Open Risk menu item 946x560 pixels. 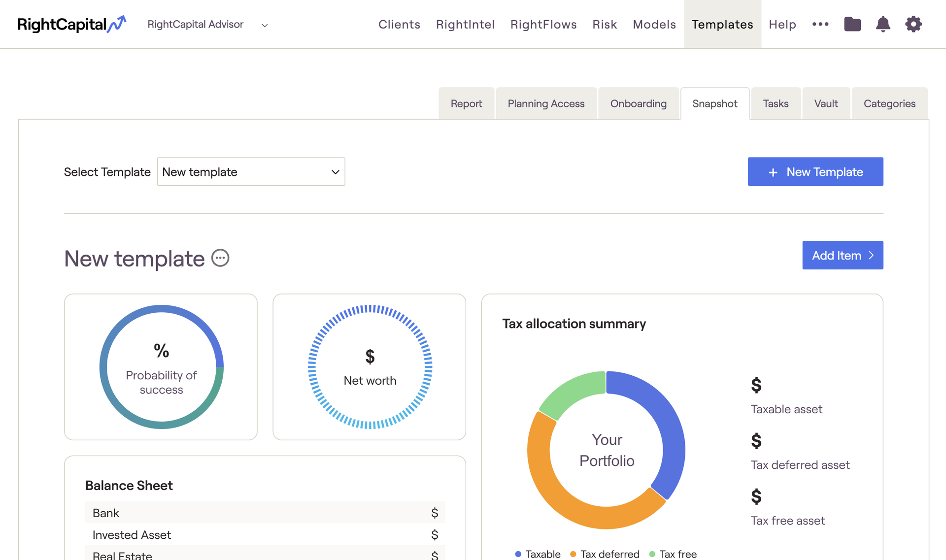click(x=605, y=24)
